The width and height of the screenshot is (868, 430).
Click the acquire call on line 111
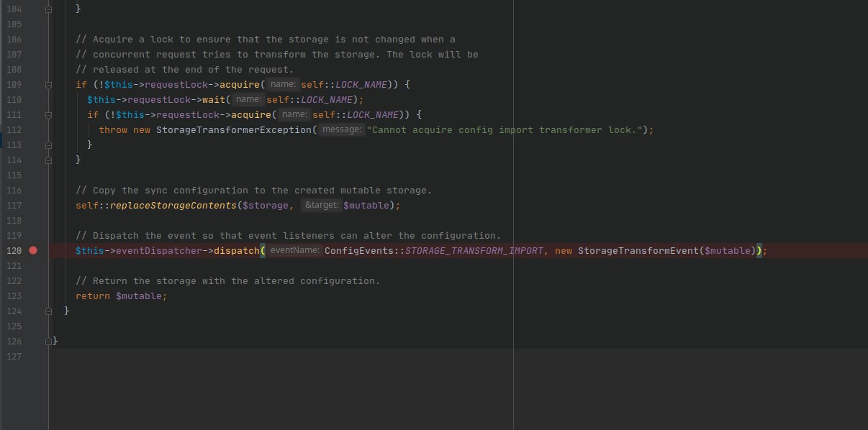click(251, 114)
